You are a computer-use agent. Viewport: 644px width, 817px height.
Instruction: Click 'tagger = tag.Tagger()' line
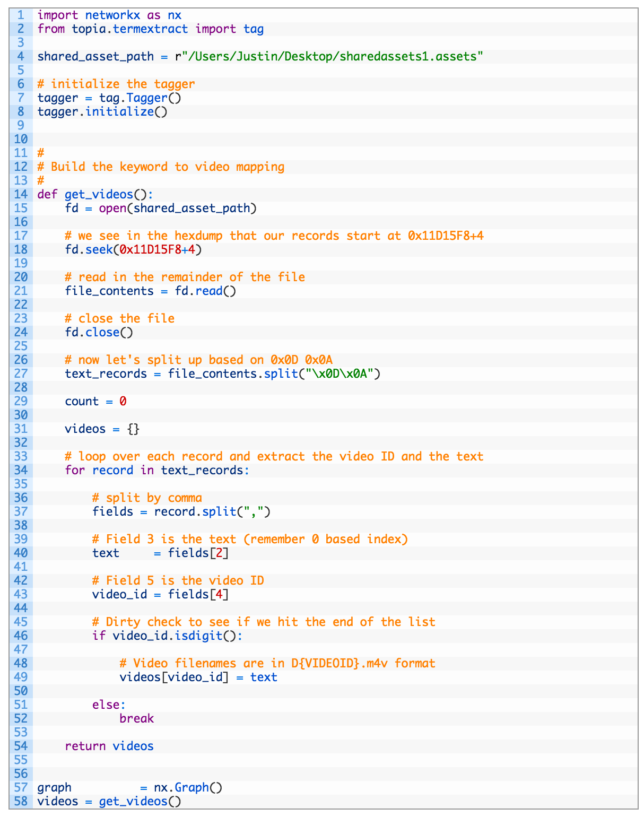(x=109, y=98)
